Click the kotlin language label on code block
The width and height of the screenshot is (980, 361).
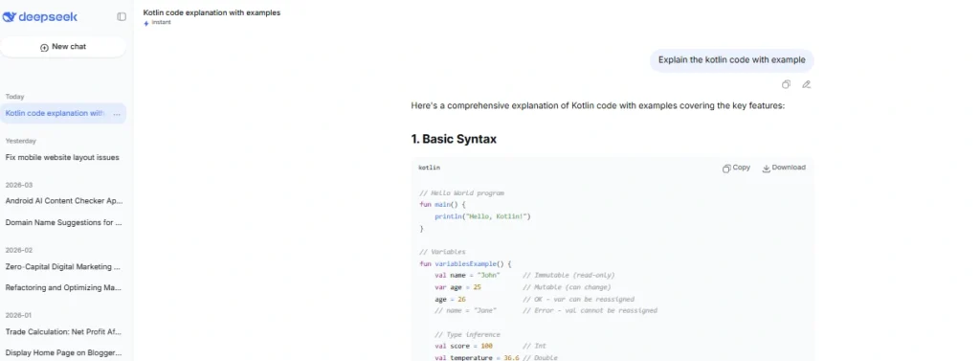coord(430,168)
